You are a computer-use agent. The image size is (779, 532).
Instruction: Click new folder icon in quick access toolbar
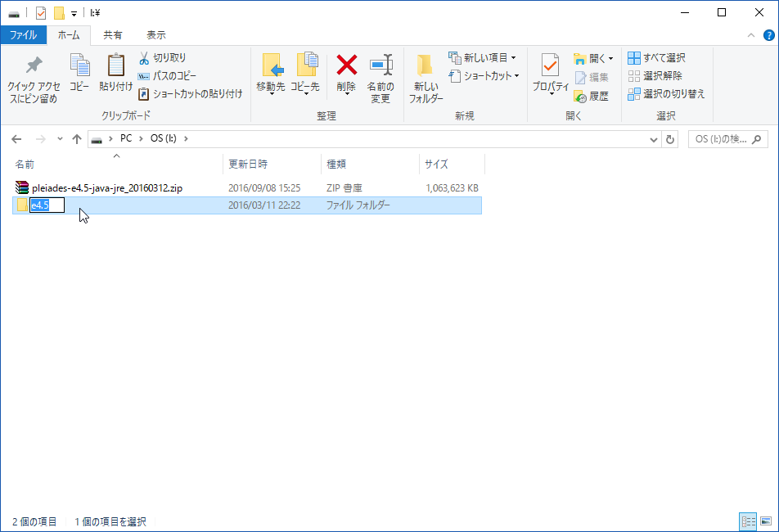(x=59, y=13)
